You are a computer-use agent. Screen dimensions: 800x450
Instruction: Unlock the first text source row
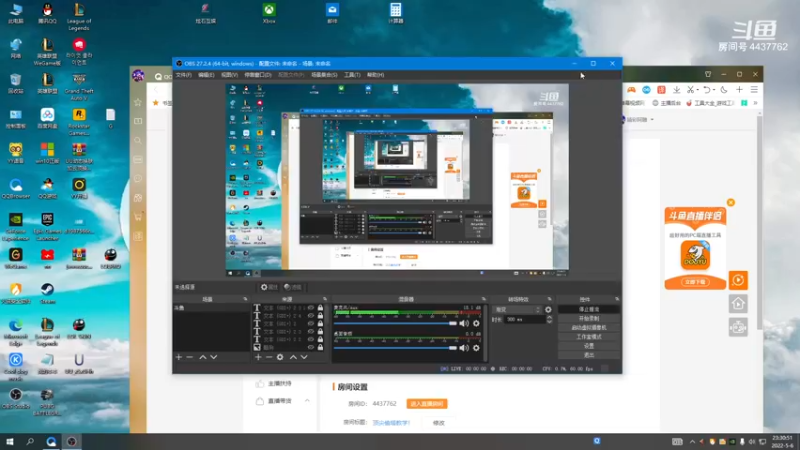coord(320,308)
